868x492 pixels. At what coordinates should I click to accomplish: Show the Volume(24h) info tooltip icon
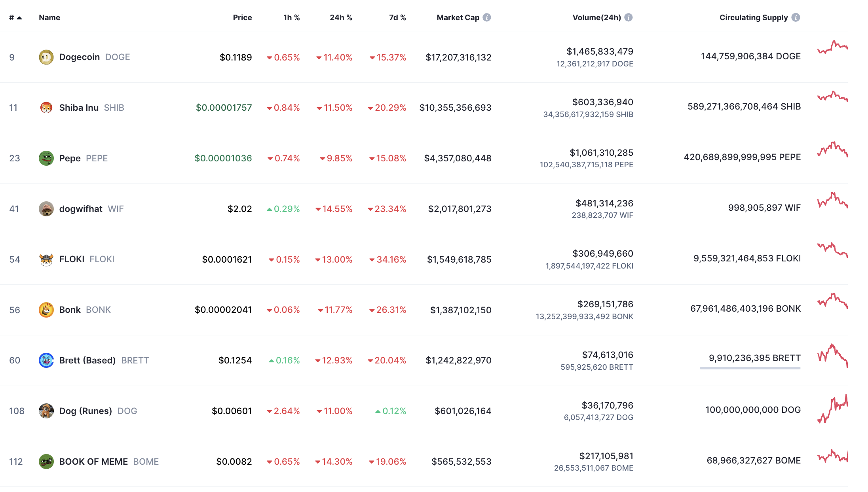tap(629, 17)
